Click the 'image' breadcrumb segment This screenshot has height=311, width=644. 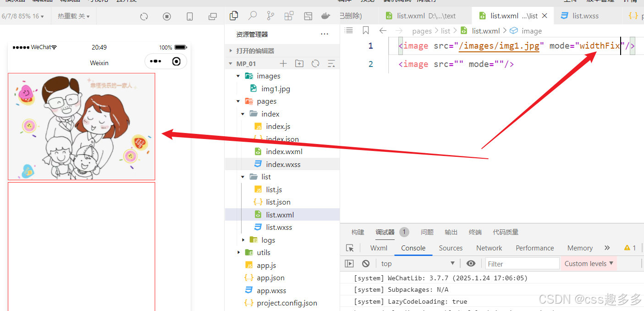click(x=532, y=31)
